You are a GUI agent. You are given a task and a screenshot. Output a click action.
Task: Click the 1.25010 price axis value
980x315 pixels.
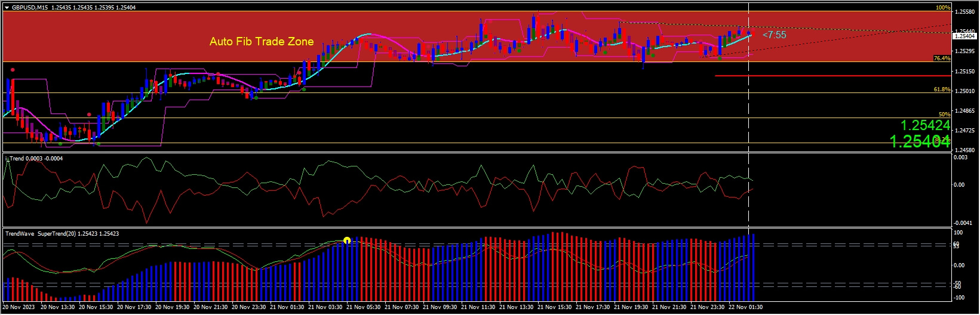tap(966, 91)
